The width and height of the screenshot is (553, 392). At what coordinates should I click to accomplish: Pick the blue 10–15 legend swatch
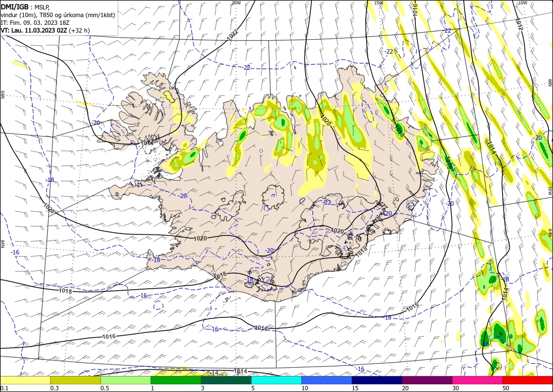click(x=327, y=380)
